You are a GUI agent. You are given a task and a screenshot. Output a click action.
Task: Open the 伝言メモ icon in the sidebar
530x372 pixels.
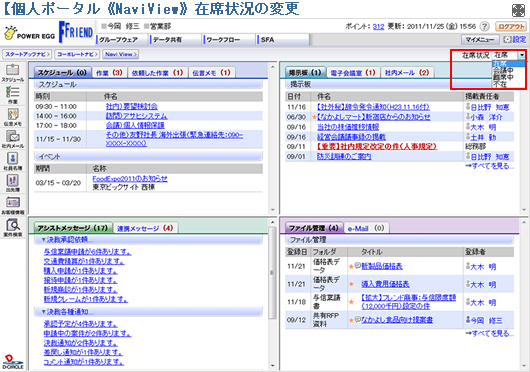point(13,117)
